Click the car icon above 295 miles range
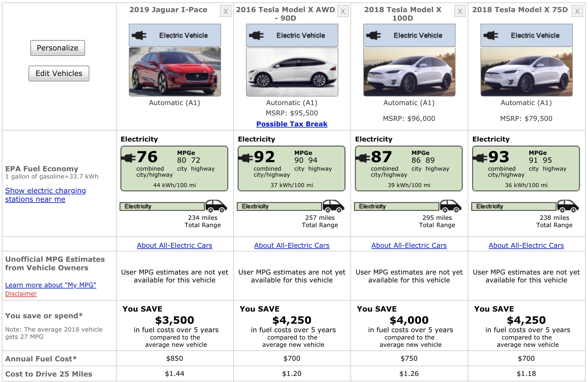This screenshot has width=588, height=382. [451, 206]
